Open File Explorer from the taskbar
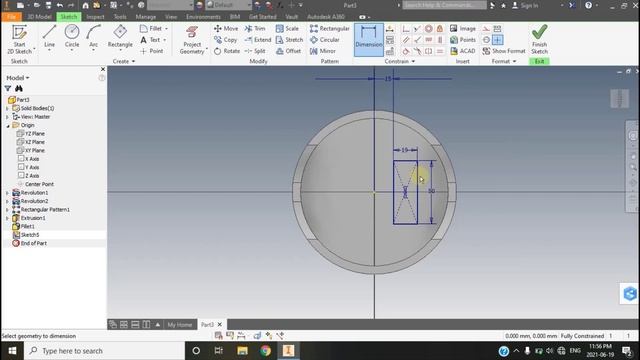 tap(242, 351)
